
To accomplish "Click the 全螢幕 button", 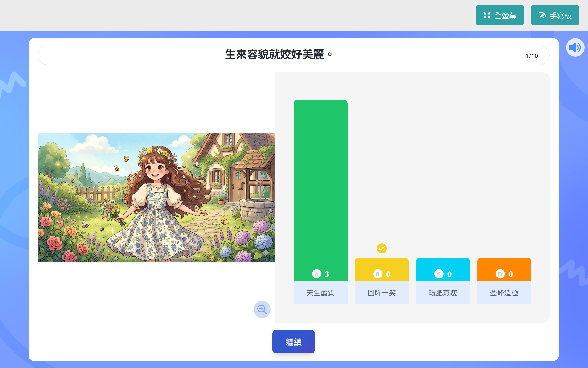I will click(x=500, y=15).
